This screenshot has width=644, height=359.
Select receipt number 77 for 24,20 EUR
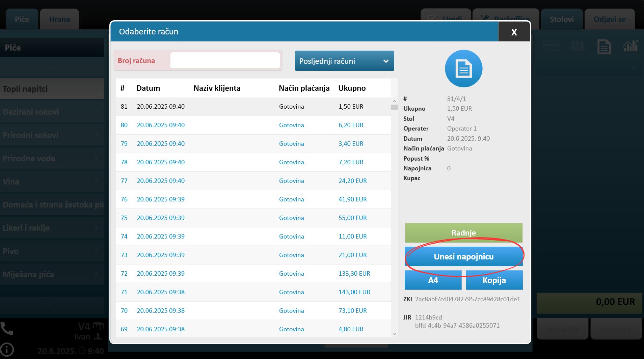pyautogui.click(x=253, y=181)
